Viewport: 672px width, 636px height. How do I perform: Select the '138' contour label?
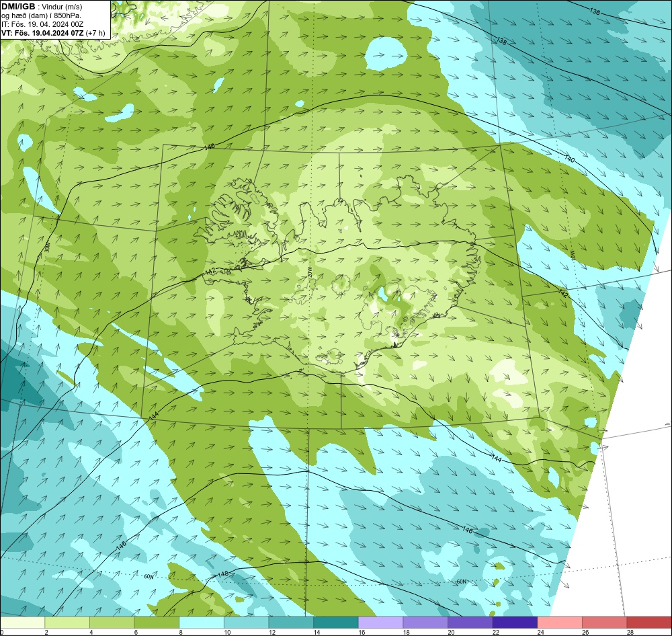pyautogui.click(x=502, y=41)
